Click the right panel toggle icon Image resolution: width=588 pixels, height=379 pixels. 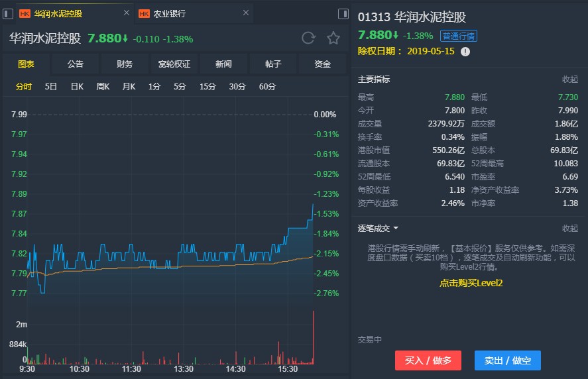point(343,13)
